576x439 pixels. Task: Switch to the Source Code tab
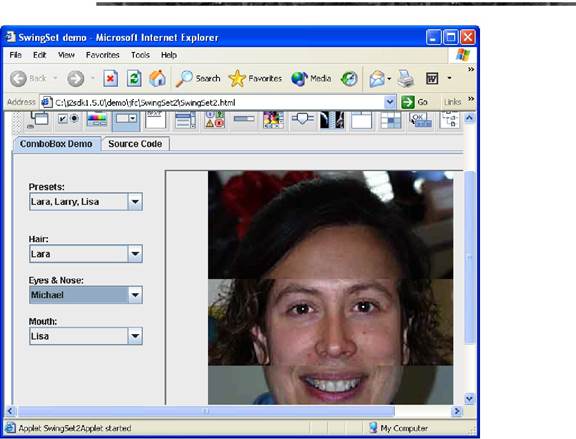point(135,144)
